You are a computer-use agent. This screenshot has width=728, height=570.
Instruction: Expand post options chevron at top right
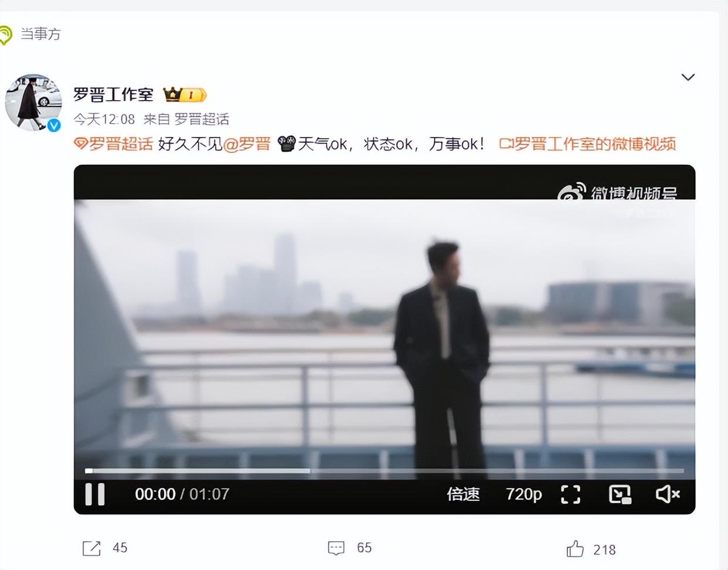pyautogui.click(x=688, y=77)
